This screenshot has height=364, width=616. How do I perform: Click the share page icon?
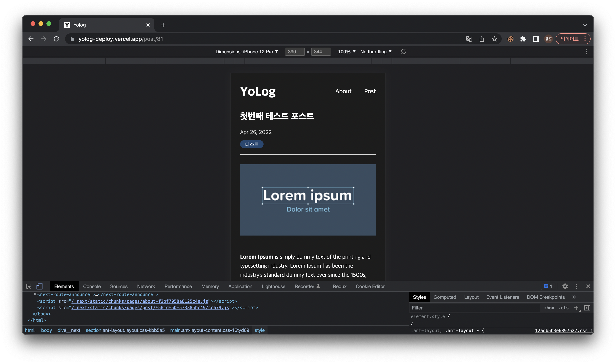tap(482, 39)
